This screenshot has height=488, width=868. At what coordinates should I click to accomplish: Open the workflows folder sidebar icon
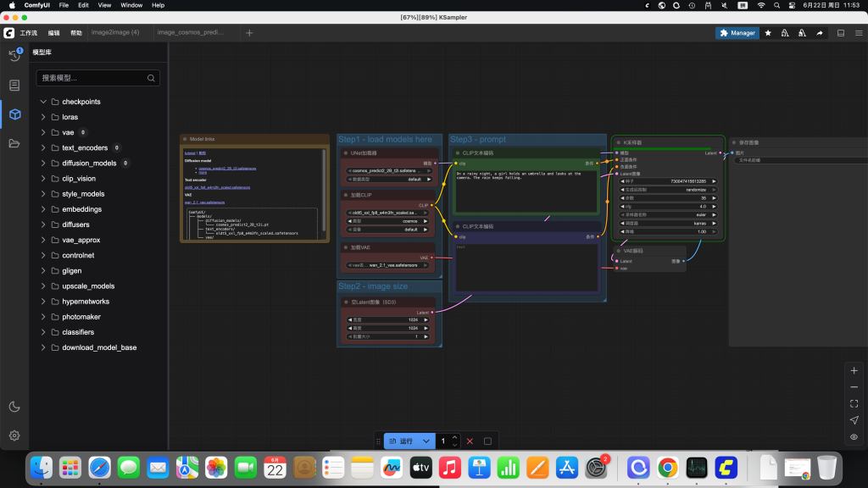point(14,143)
